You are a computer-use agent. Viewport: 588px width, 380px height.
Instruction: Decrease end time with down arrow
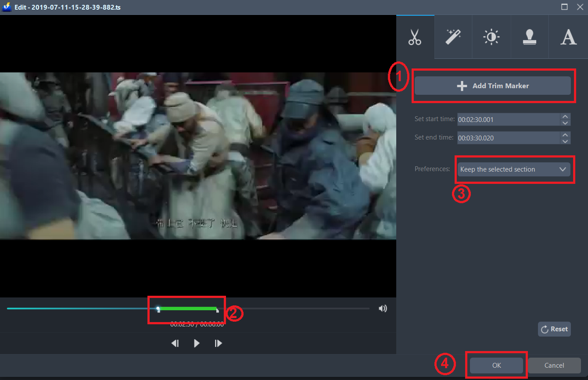(566, 141)
